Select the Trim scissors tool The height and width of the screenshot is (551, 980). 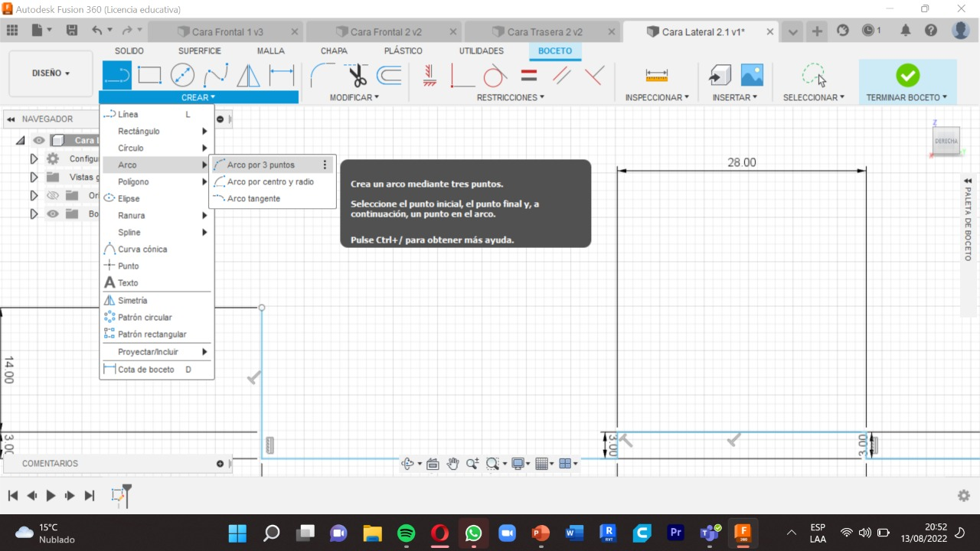[x=356, y=75]
